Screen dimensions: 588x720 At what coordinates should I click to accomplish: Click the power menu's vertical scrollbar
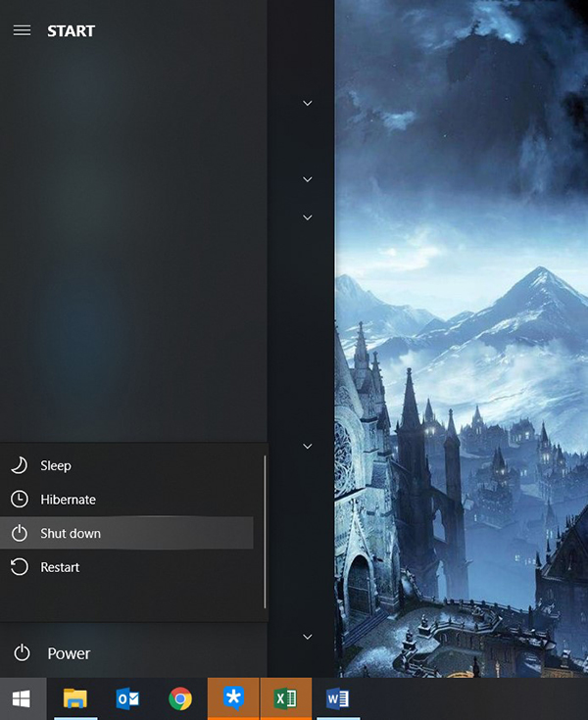point(265,532)
